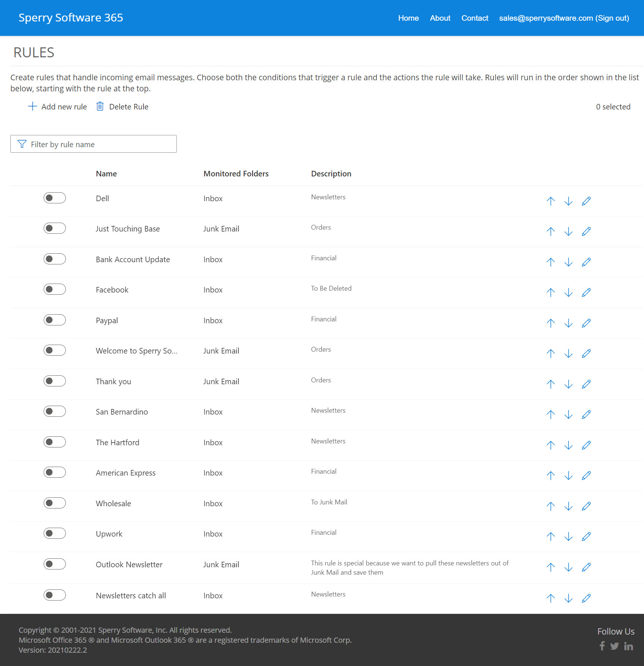Screen dimensions: 644x666
Task: Edit the Facebook rule
Action: coord(586,293)
